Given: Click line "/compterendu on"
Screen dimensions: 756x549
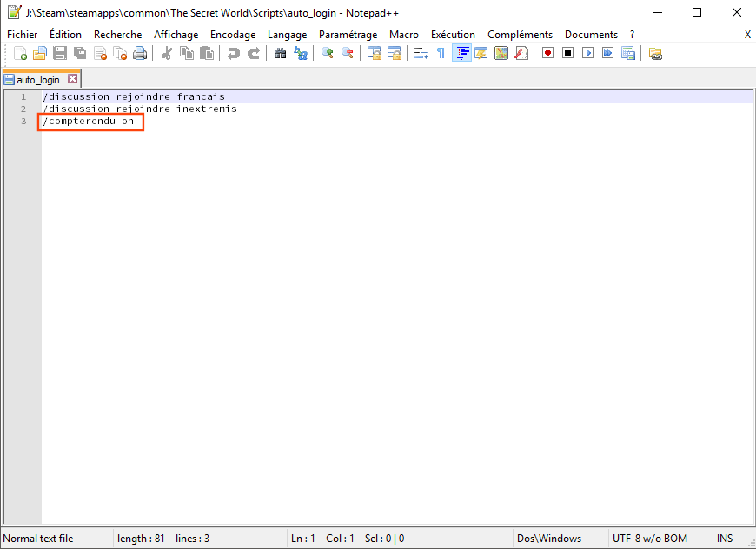Looking at the screenshot, I should point(88,121).
